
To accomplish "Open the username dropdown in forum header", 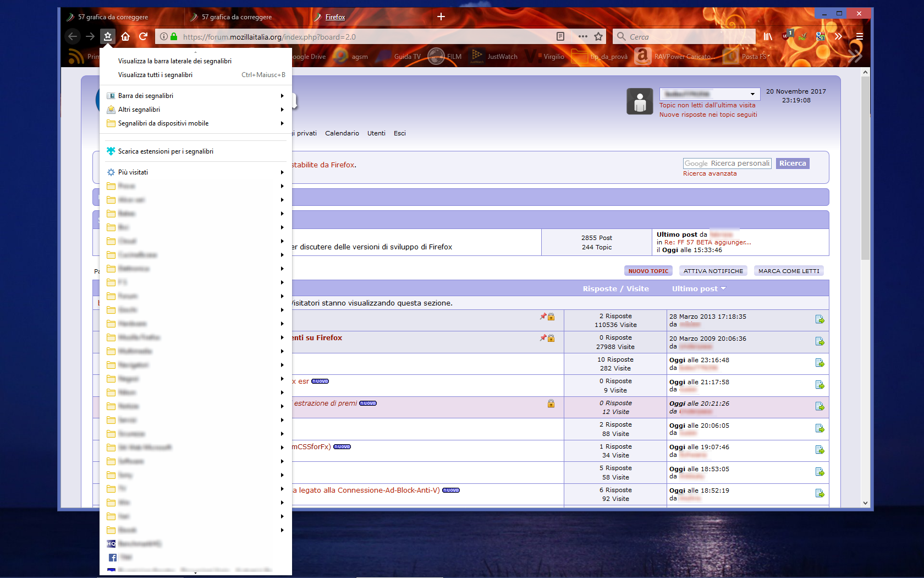I will (x=710, y=94).
